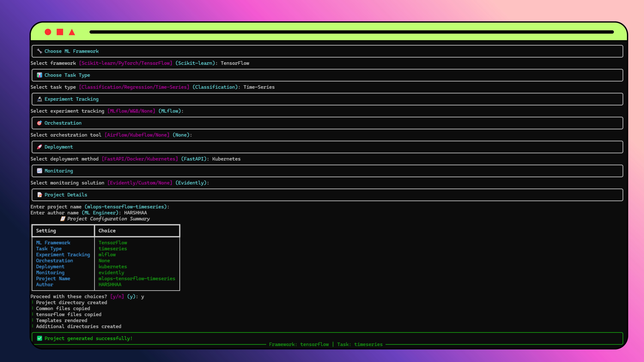644x362 pixels.
Task: Click the rocket icon beside Deployment
Action: [39, 147]
